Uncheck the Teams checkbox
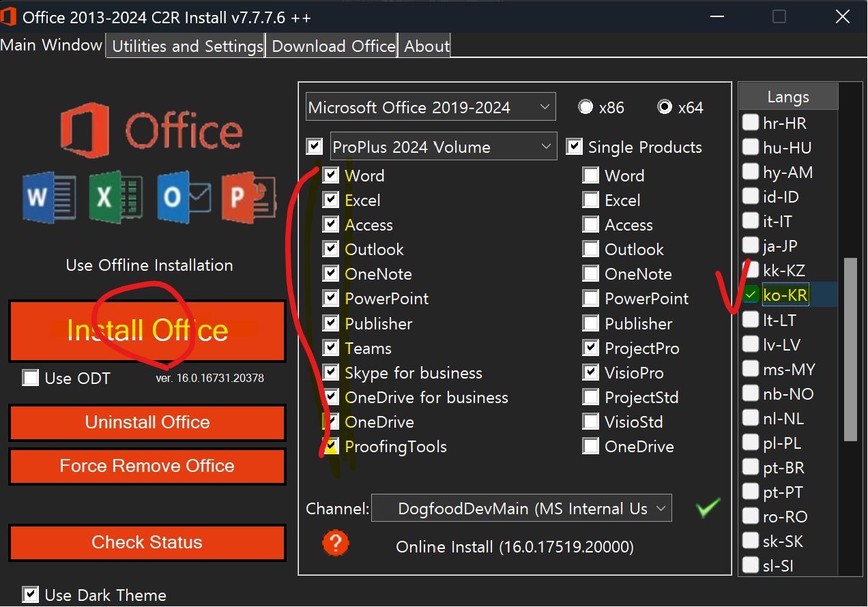The height and width of the screenshot is (607, 868). click(331, 348)
